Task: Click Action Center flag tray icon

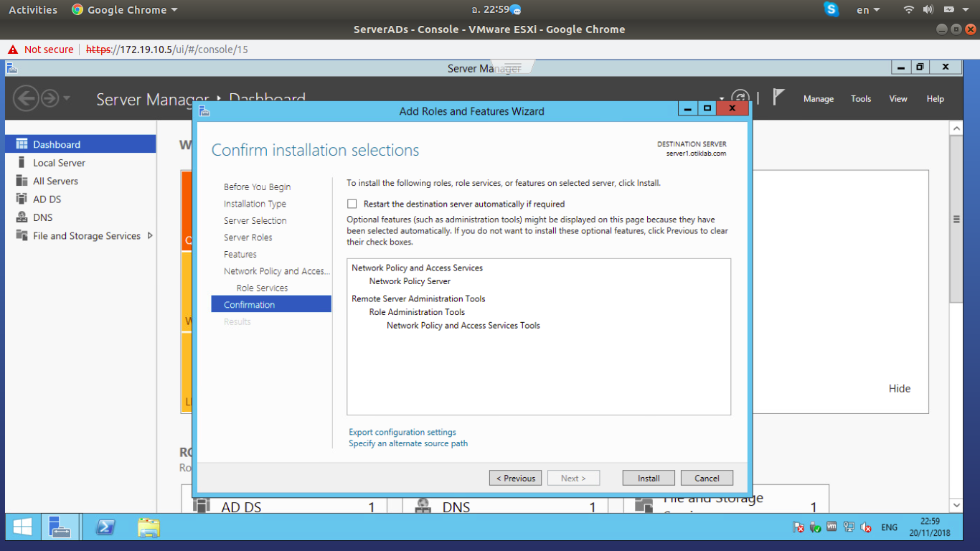Action: (798, 527)
